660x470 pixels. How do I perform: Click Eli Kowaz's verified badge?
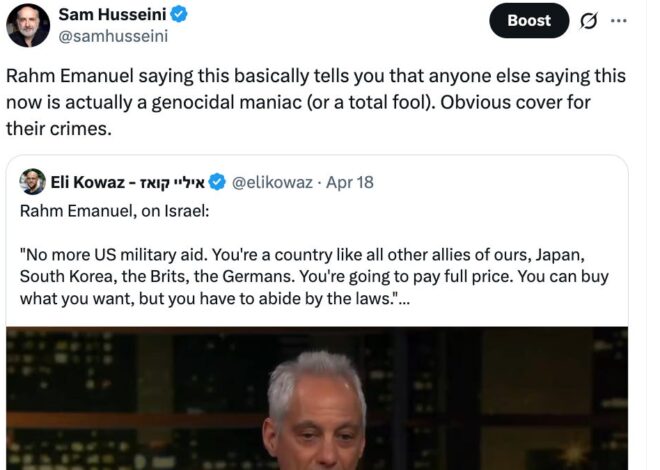coord(217,182)
